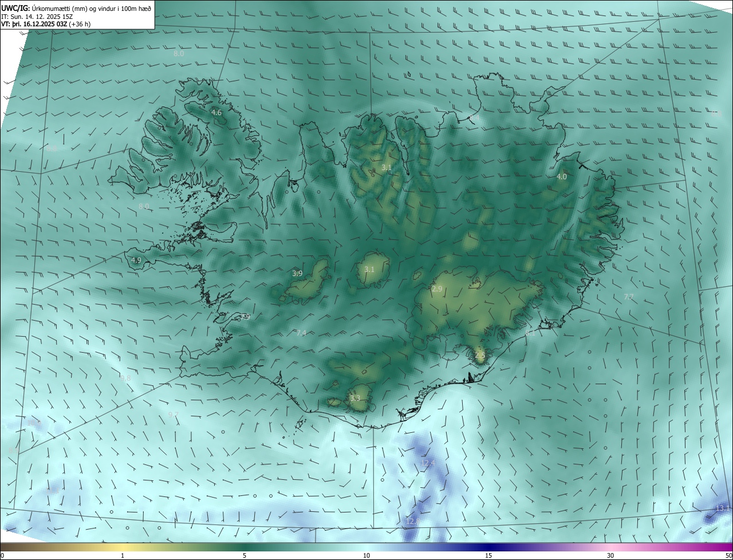
Task: Select the title 'Úrkomumætti (mm) og vindur í 100m hæð'
Action: (92, 7)
